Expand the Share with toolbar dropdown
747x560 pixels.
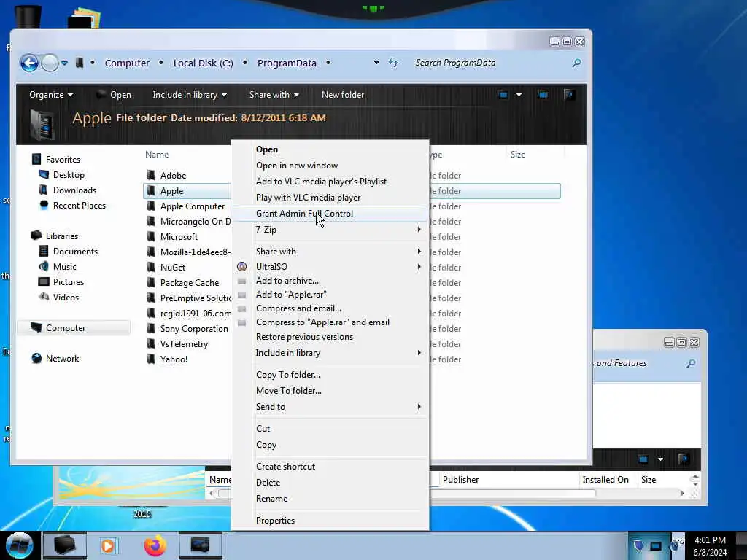274,95
